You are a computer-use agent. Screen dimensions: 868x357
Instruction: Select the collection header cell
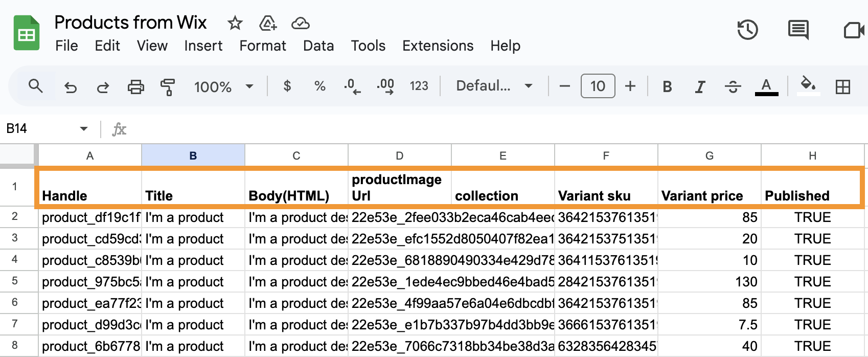click(503, 187)
